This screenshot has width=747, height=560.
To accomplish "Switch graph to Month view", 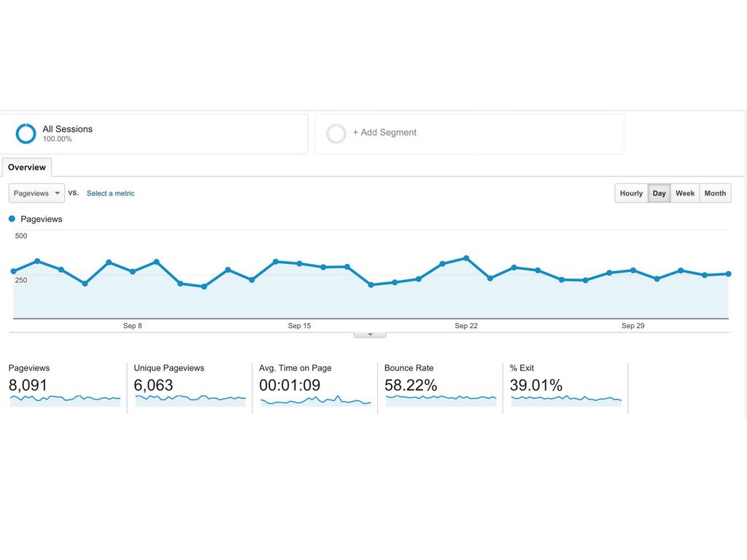I will coord(715,193).
